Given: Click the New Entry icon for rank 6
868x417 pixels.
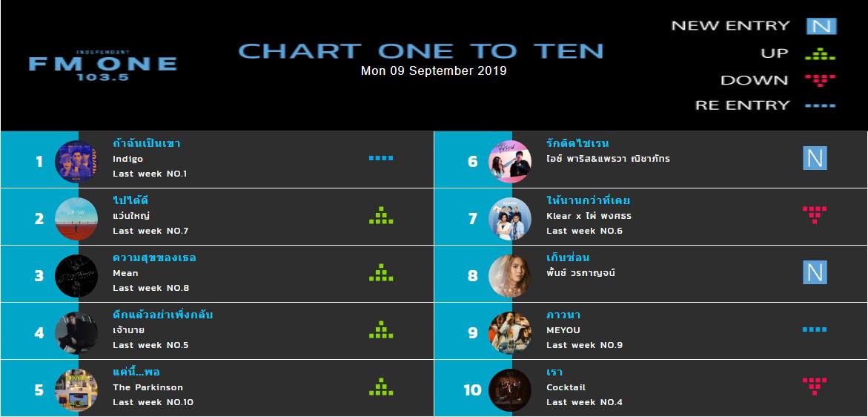Looking at the screenshot, I should click(815, 158).
